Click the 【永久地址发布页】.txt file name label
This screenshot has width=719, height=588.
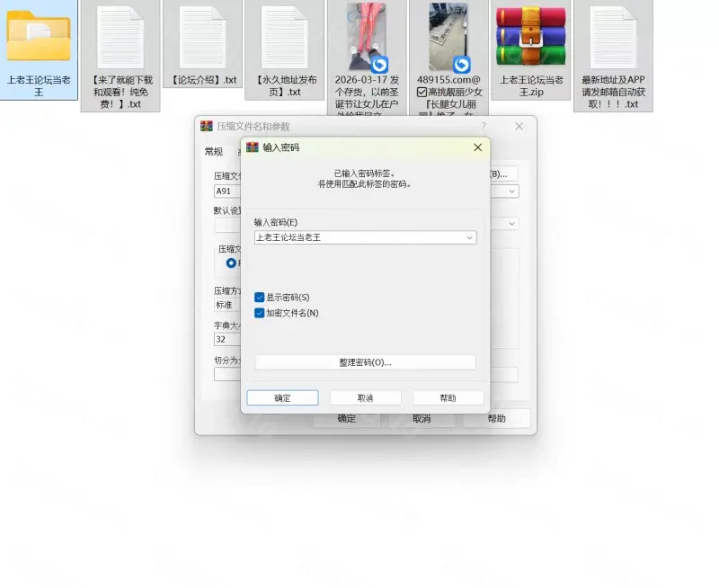[x=284, y=85]
